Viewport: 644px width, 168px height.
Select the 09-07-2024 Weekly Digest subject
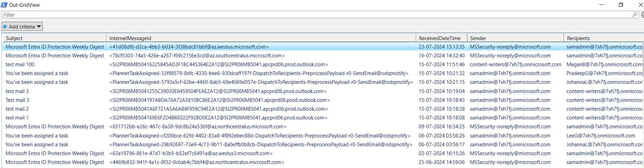[x=55, y=127]
